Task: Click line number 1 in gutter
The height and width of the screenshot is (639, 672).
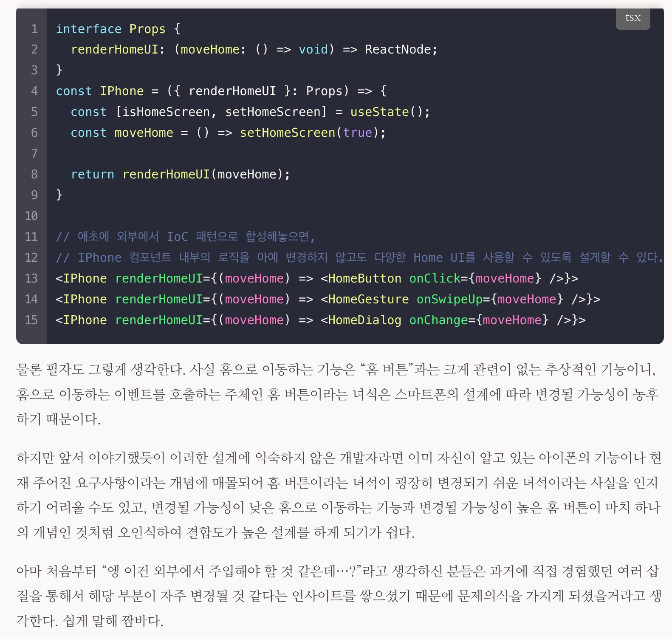Action: coord(34,29)
